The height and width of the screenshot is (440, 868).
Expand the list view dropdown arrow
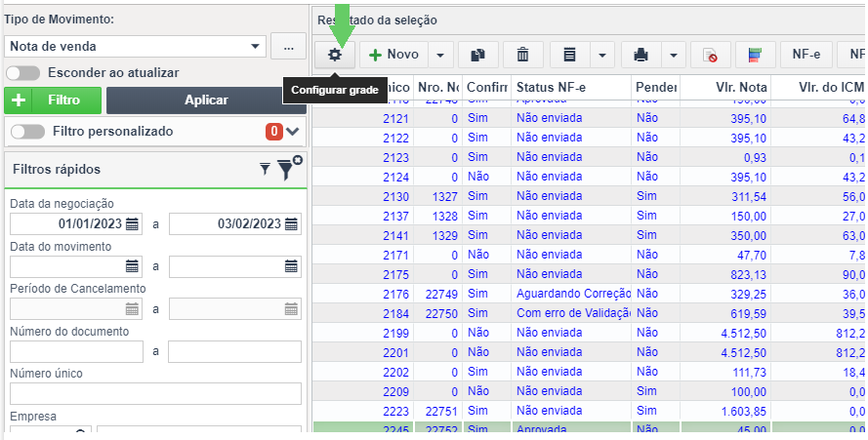click(602, 55)
